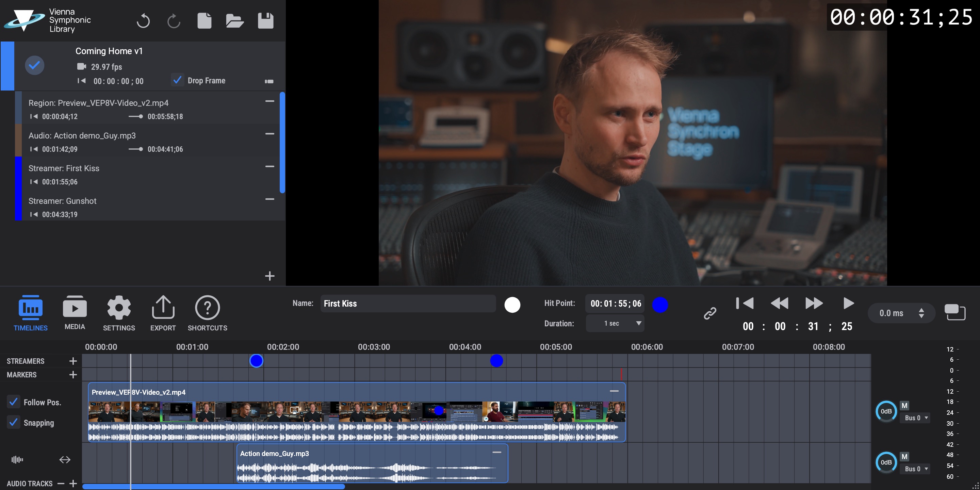Click the Undo arrow icon

point(143,20)
